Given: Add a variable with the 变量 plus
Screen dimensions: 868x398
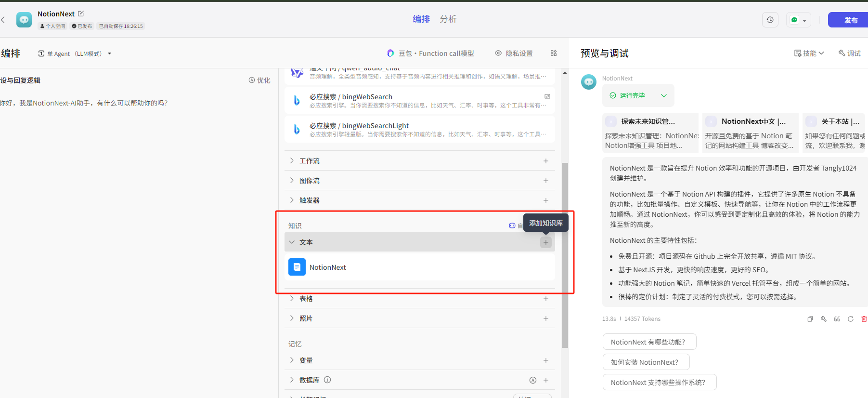Looking at the screenshot, I should pyautogui.click(x=546, y=360).
